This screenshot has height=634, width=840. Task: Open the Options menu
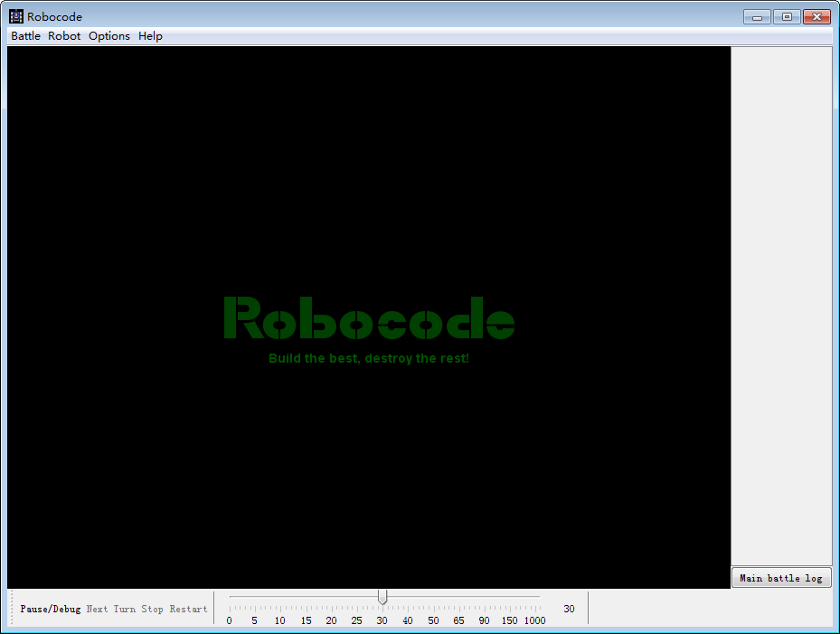(109, 36)
